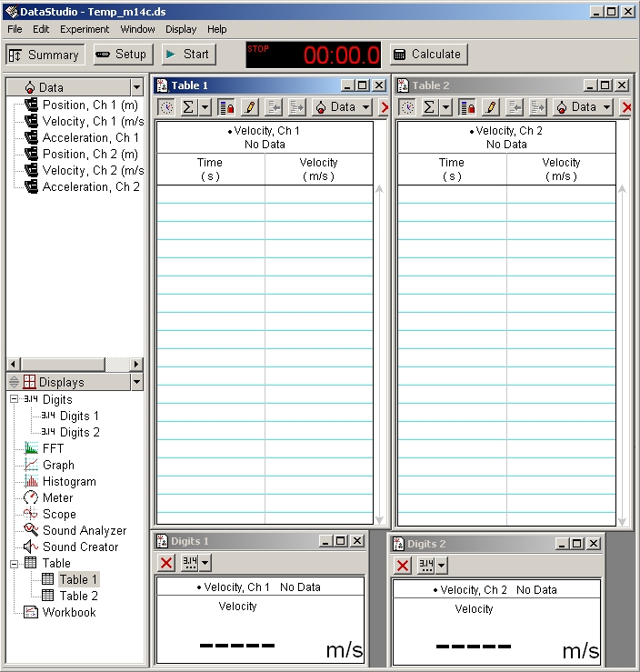Select the Graph display icon
640x672 pixels.
coord(31,465)
